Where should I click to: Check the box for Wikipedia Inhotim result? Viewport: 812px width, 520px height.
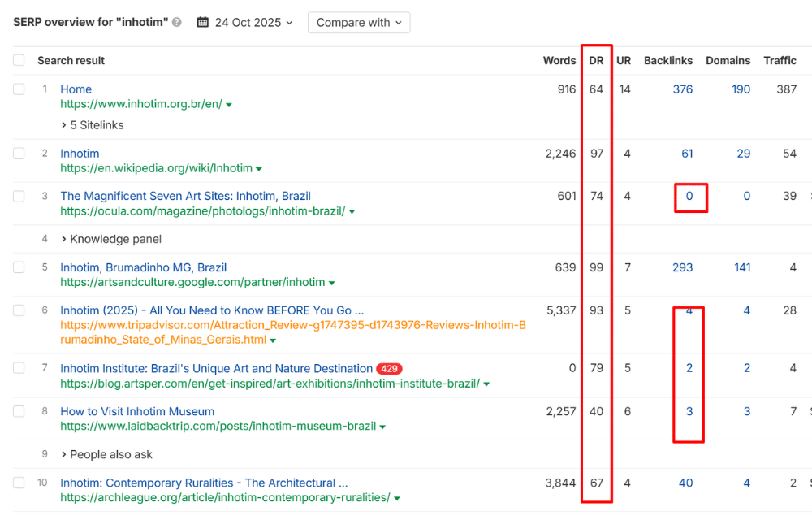[x=19, y=154]
